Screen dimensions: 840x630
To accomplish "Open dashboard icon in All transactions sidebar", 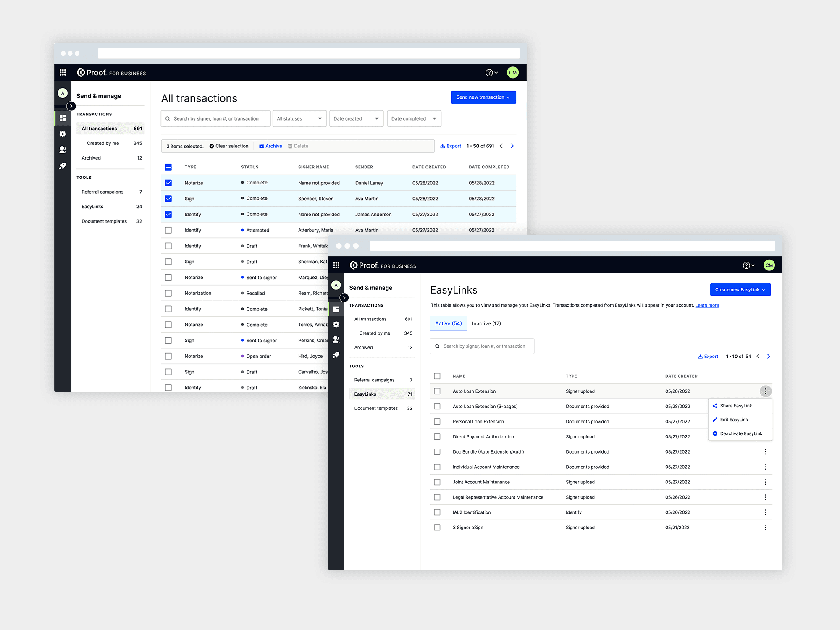I will point(63,118).
